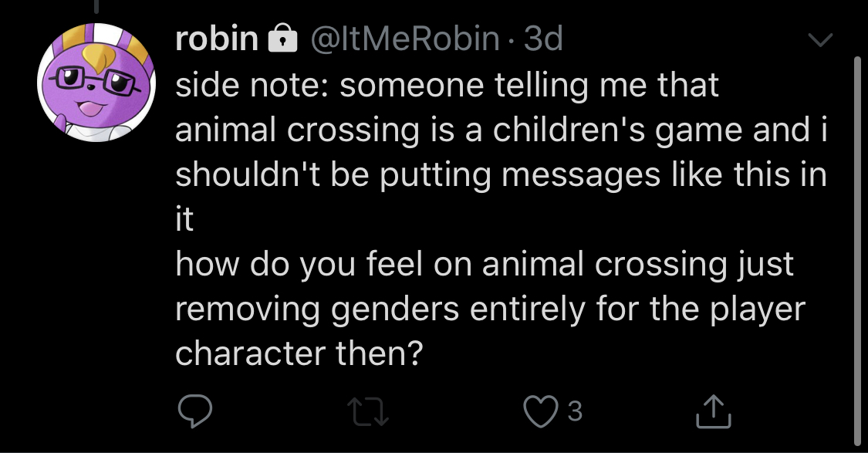View the like count number 3
Image resolution: width=868 pixels, height=453 pixels.
(575, 411)
